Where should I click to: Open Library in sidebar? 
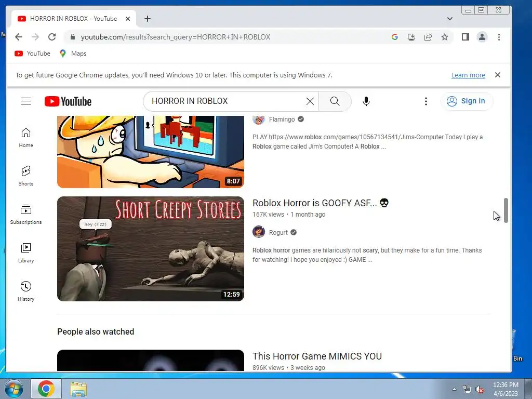pyautogui.click(x=26, y=253)
